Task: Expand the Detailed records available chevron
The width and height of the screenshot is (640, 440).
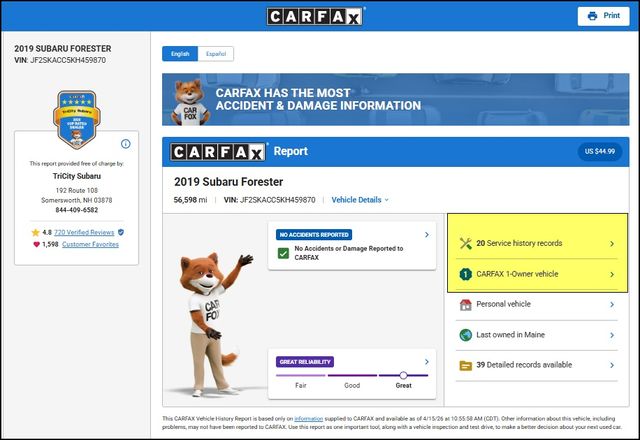Action: coord(612,365)
